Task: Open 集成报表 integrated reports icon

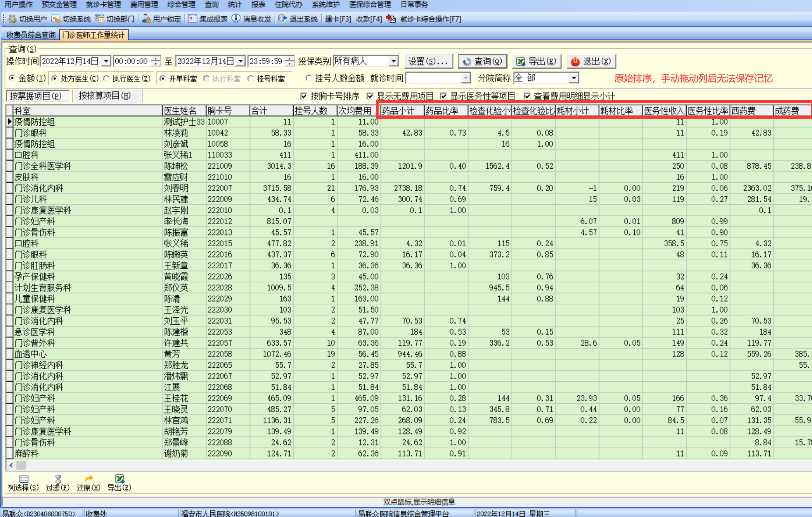Action: point(193,19)
